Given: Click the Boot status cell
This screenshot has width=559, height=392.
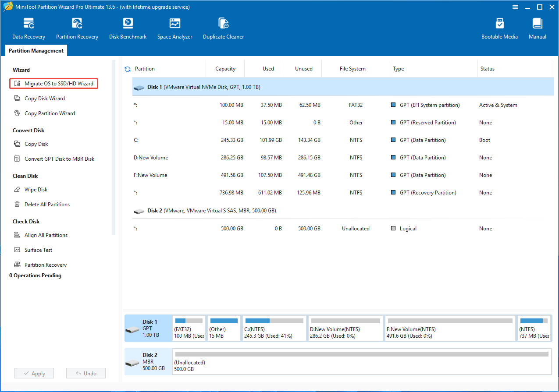Looking at the screenshot, I should point(484,140).
